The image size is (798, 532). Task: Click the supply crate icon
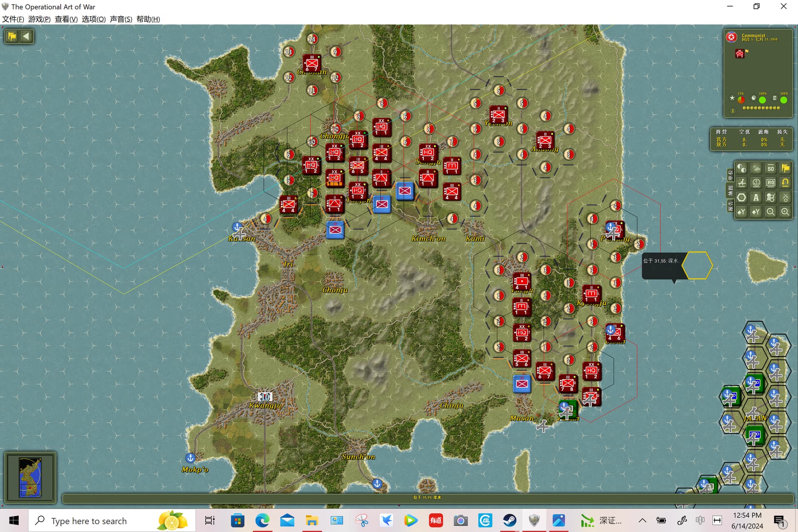(x=774, y=98)
